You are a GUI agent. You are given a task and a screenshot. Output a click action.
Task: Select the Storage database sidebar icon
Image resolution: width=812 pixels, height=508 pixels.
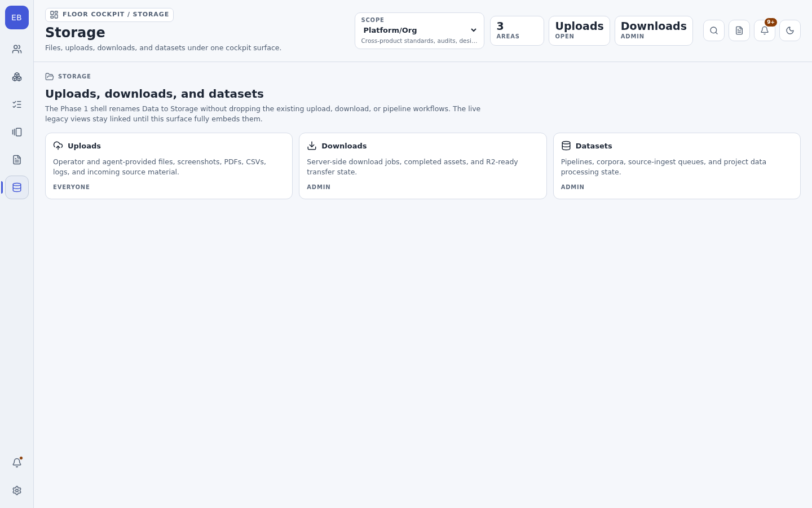tap(17, 187)
